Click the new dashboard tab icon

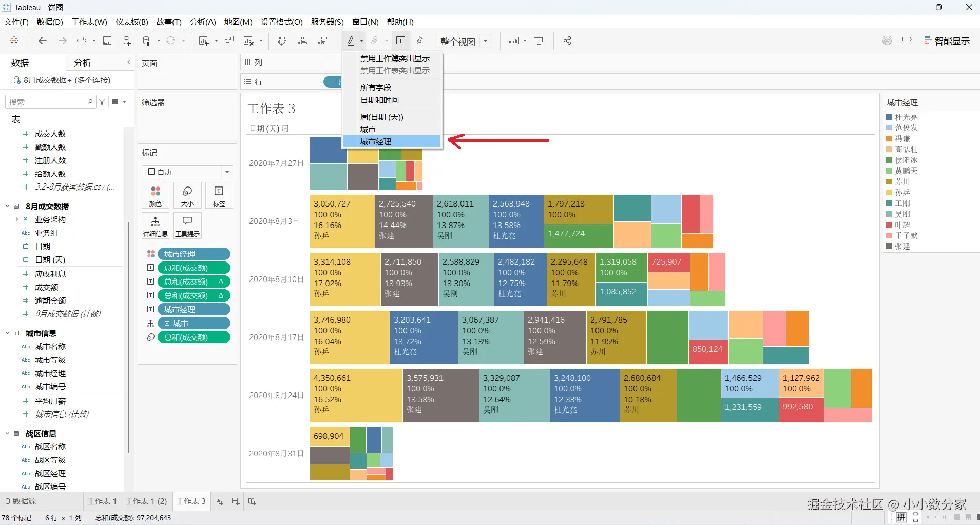click(236, 501)
